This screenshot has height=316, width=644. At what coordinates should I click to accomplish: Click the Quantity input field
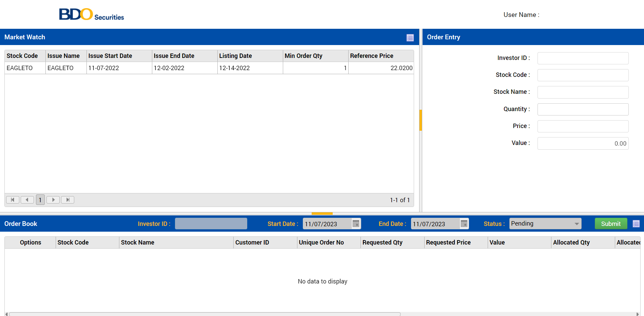(x=583, y=109)
